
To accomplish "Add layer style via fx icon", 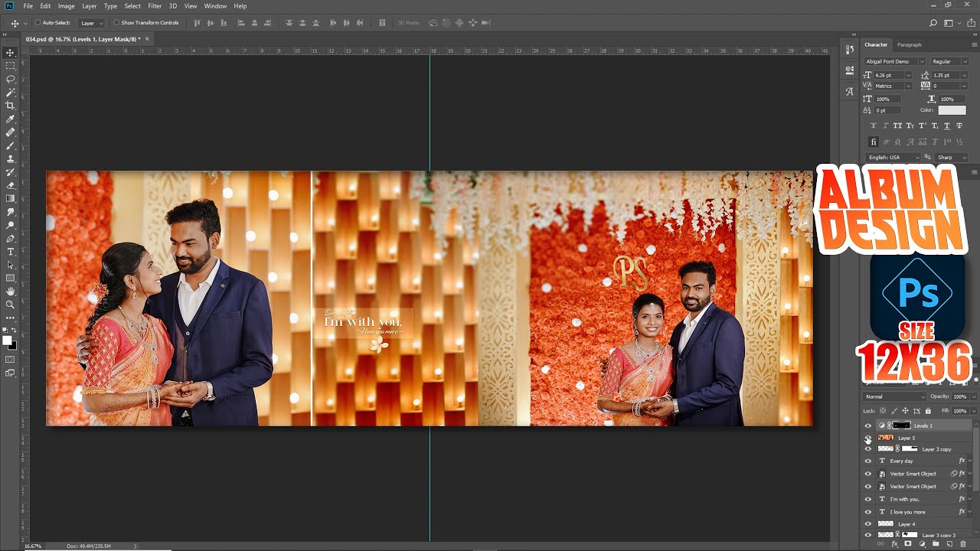I will 894,544.
